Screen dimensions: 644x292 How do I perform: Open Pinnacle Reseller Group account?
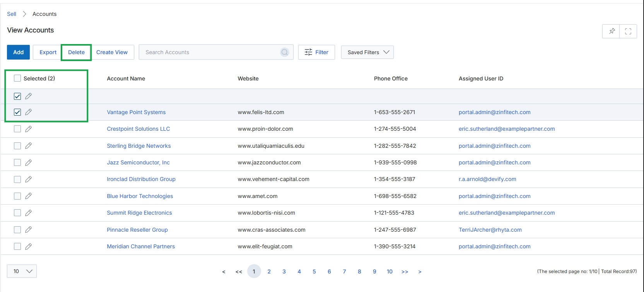(137, 230)
